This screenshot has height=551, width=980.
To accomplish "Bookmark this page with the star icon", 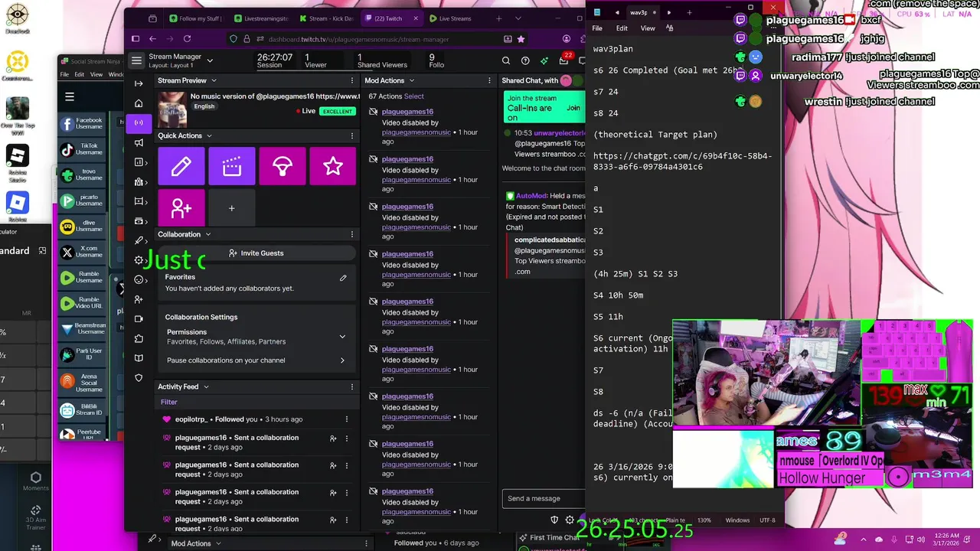I will 521,38.
